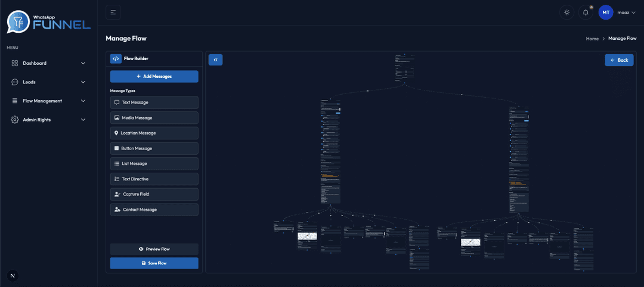This screenshot has width=644, height=287.
Task: Click the Message Types label
Action: pos(123,91)
